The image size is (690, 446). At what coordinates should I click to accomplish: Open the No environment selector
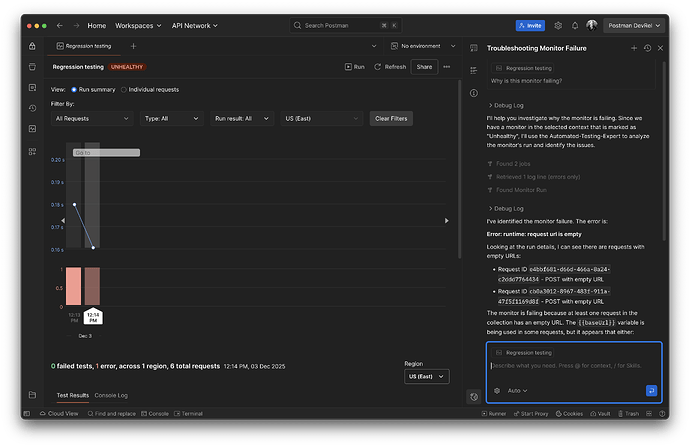click(420, 46)
